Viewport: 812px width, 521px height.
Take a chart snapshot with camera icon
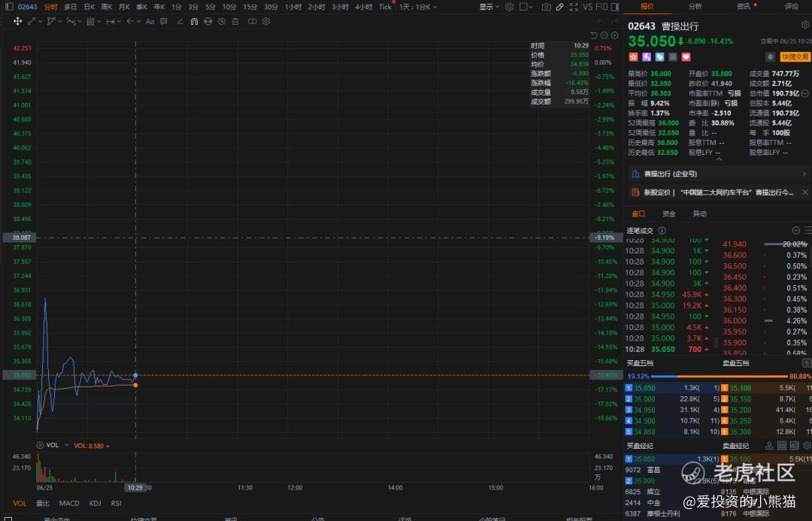pyautogui.click(x=547, y=7)
